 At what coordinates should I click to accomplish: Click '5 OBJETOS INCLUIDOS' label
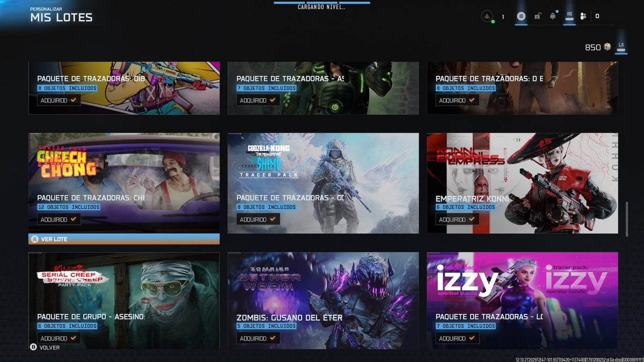[x=266, y=326]
